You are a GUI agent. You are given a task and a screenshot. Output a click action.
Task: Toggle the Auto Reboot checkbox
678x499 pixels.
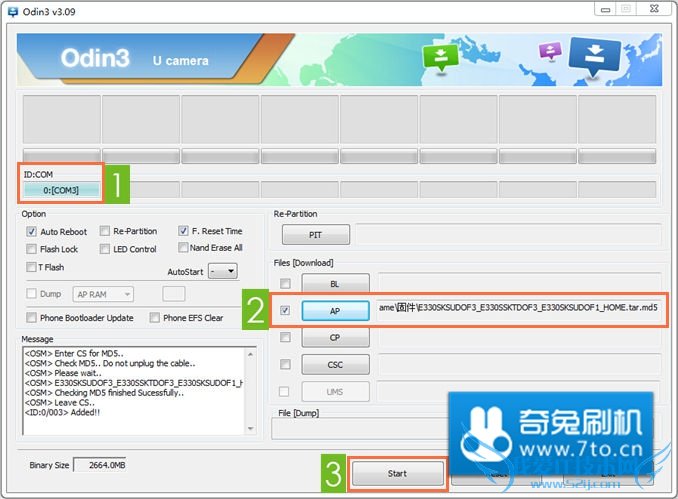pos(31,231)
